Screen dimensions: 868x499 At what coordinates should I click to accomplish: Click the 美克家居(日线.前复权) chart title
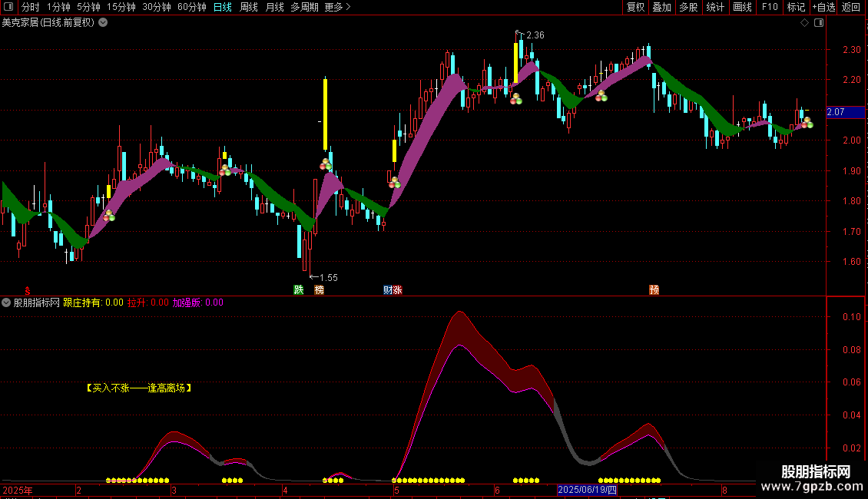pos(48,23)
